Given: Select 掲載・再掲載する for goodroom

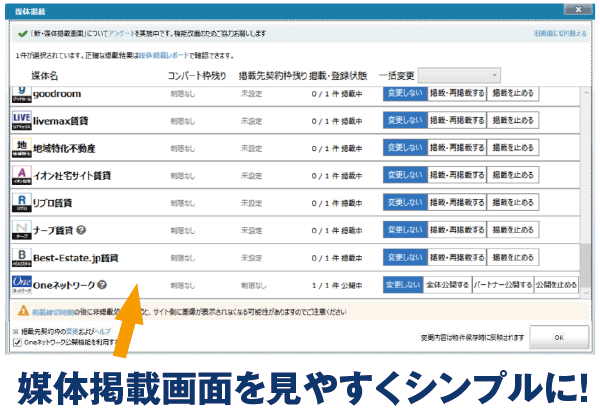Looking at the screenshot, I should [x=457, y=93].
